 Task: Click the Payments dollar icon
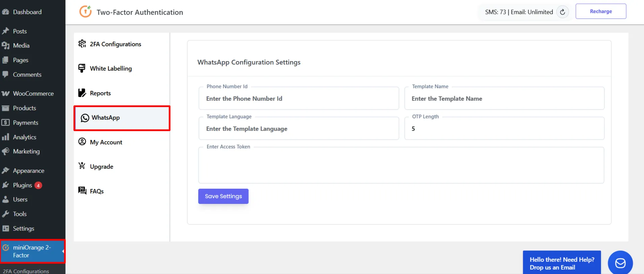[5, 122]
